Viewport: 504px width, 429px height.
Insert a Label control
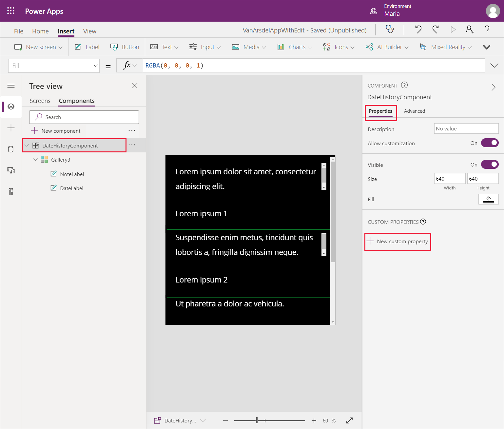tap(87, 47)
